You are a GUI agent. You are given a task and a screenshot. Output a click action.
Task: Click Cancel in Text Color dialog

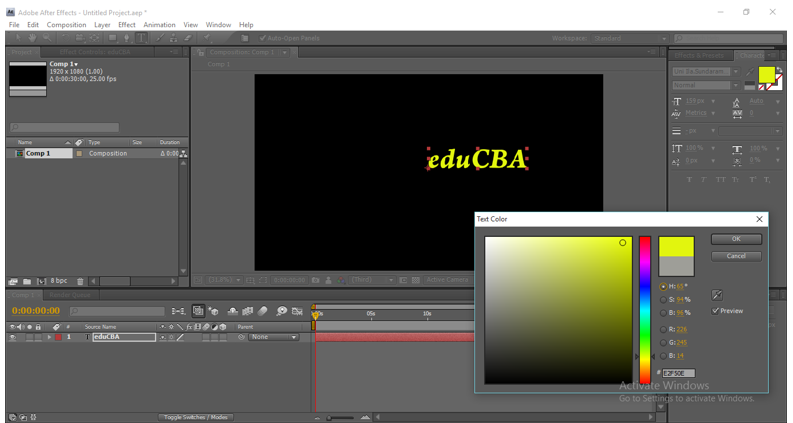tap(736, 256)
